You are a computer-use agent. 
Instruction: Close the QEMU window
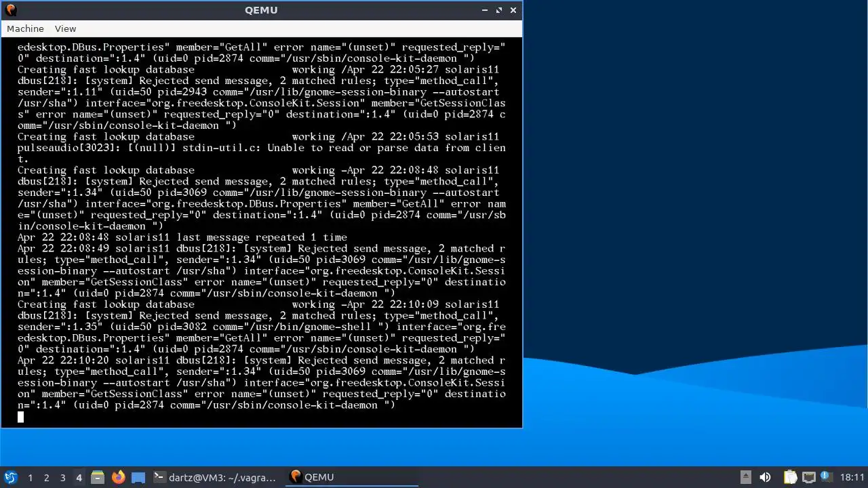pos(513,10)
